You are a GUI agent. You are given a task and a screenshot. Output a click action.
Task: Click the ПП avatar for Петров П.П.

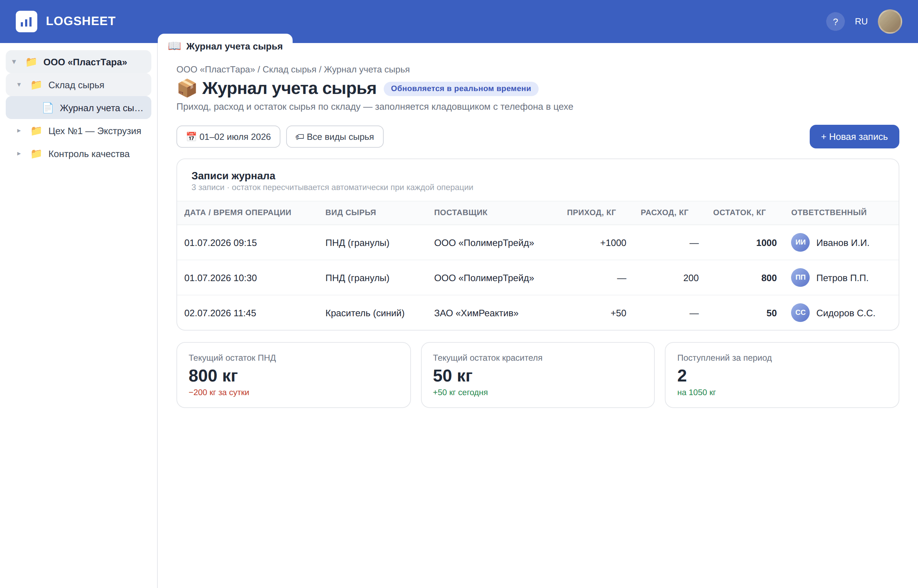tap(800, 278)
